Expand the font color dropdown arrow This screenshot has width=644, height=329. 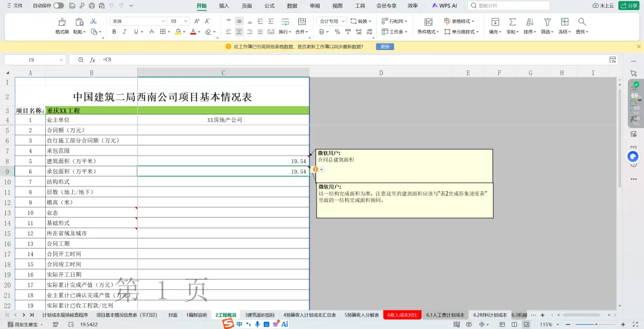pyautogui.click(x=199, y=32)
